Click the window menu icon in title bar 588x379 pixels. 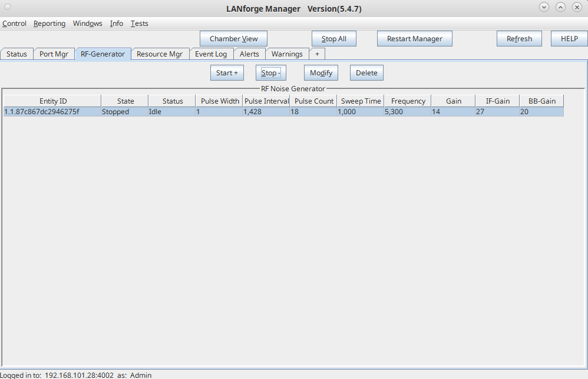[x=8, y=7]
